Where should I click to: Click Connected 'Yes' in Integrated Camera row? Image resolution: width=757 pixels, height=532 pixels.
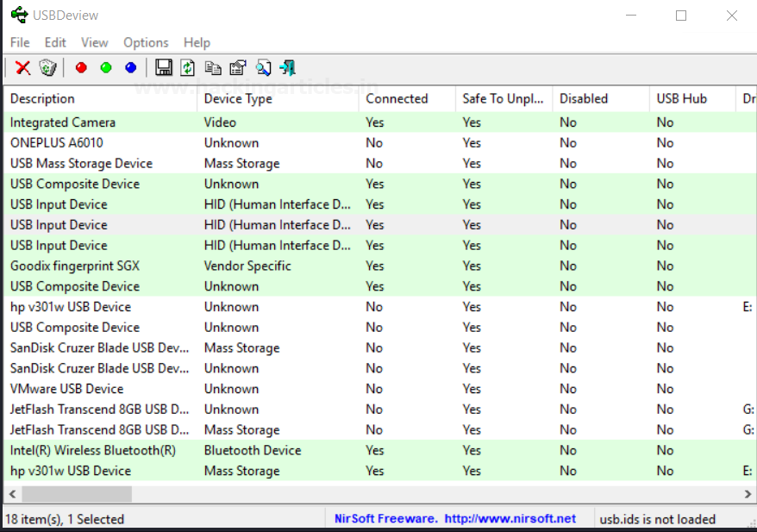(375, 122)
